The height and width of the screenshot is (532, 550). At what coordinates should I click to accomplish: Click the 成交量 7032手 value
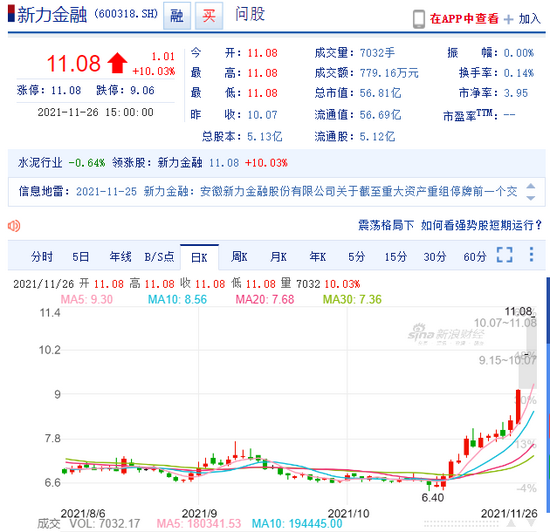click(x=377, y=53)
